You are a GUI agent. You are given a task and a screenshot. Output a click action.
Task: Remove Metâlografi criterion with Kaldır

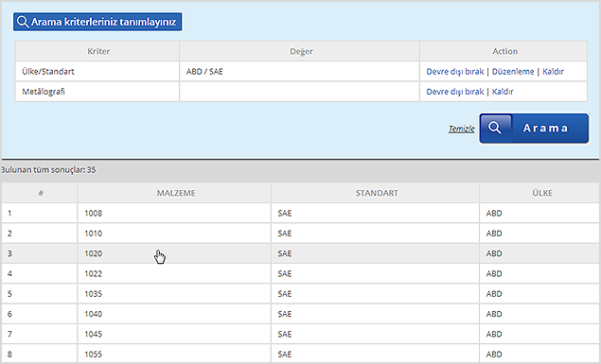click(x=503, y=92)
